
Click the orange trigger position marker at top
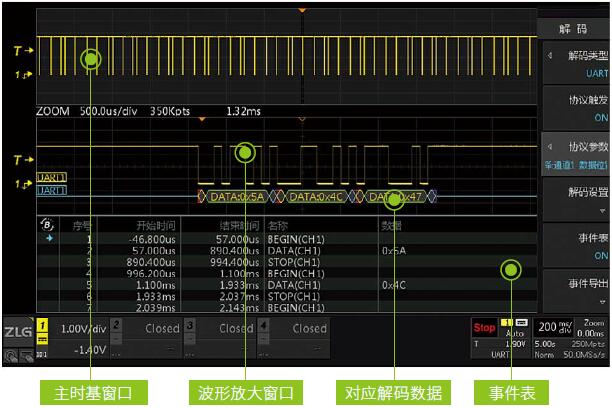[302, 11]
